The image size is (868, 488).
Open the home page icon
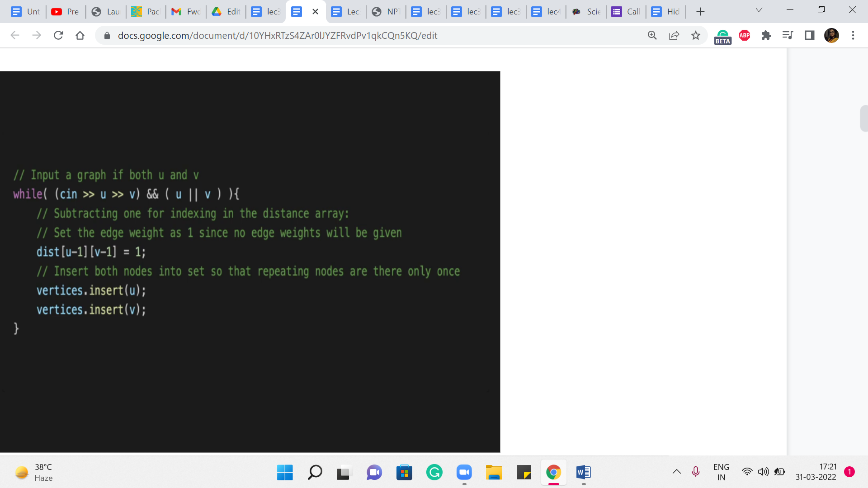[80, 35]
